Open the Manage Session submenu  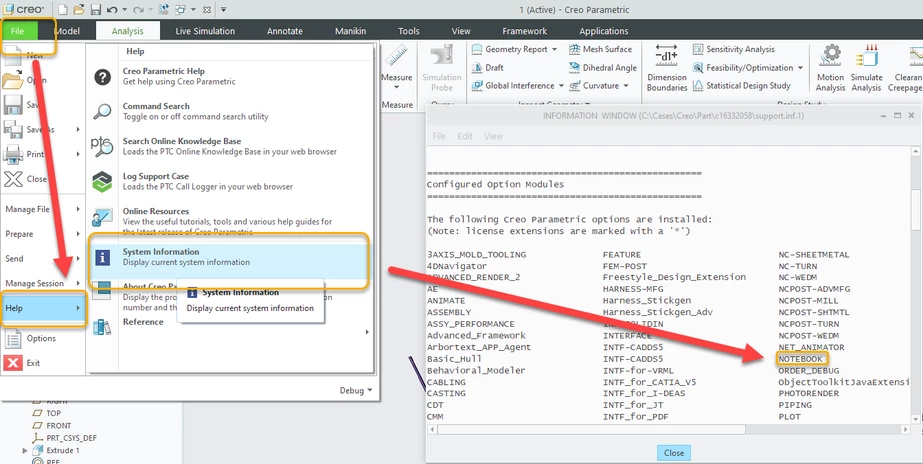(43, 283)
